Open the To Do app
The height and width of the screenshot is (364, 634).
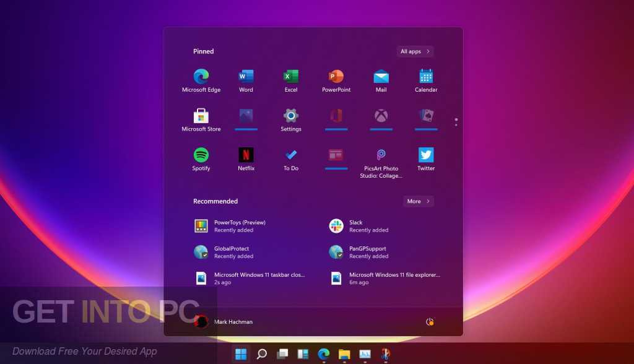pyautogui.click(x=291, y=159)
